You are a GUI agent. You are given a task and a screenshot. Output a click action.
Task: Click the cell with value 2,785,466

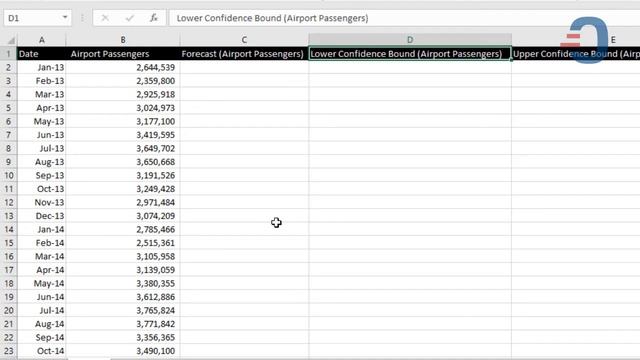(122, 229)
